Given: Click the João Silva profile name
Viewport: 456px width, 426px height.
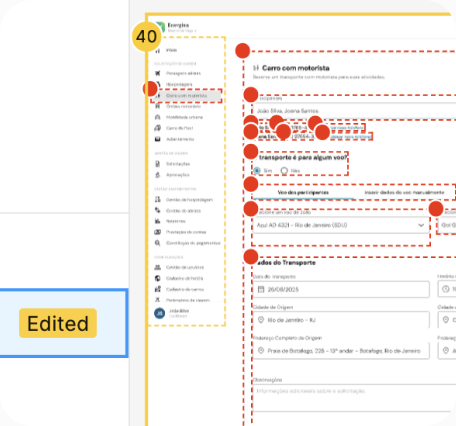Looking at the screenshot, I should (179, 311).
